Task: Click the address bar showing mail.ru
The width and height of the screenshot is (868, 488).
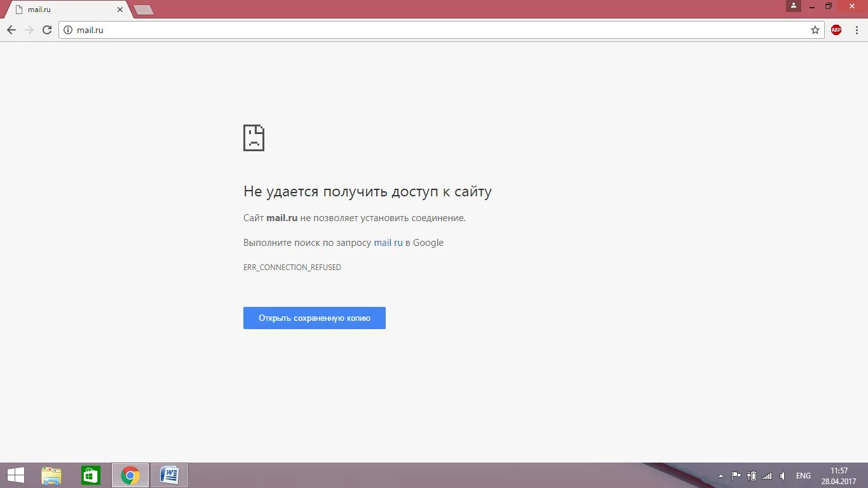Action: tap(442, 30)
